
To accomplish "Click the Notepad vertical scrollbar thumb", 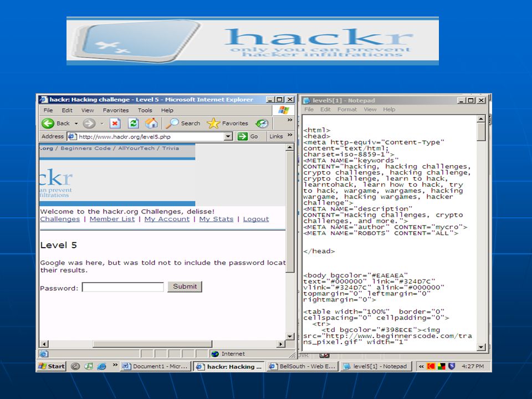I will coord(481,132).
